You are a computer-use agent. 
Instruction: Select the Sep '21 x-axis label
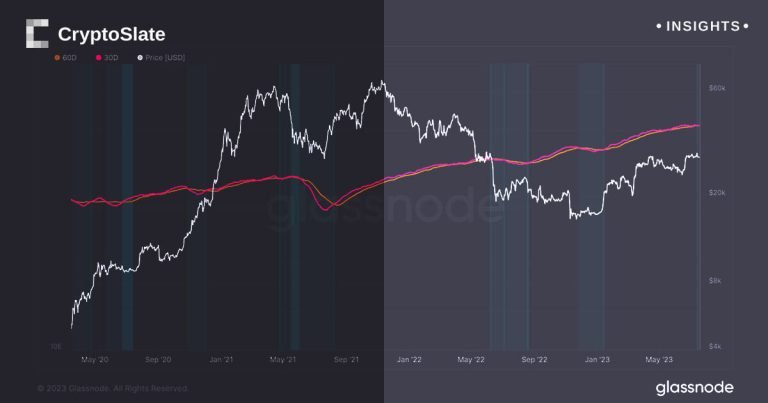(346, 358)
